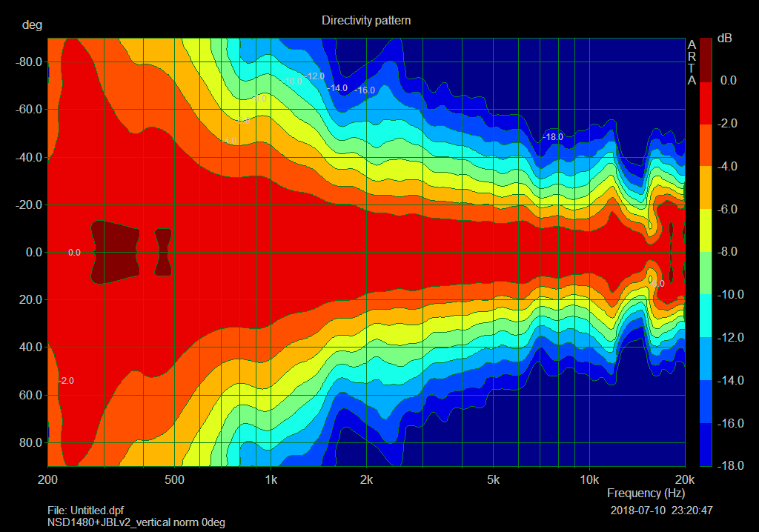Click the "Directivity pattern" chart title
This screenshot has width=759, height=532.
(366, 20)
